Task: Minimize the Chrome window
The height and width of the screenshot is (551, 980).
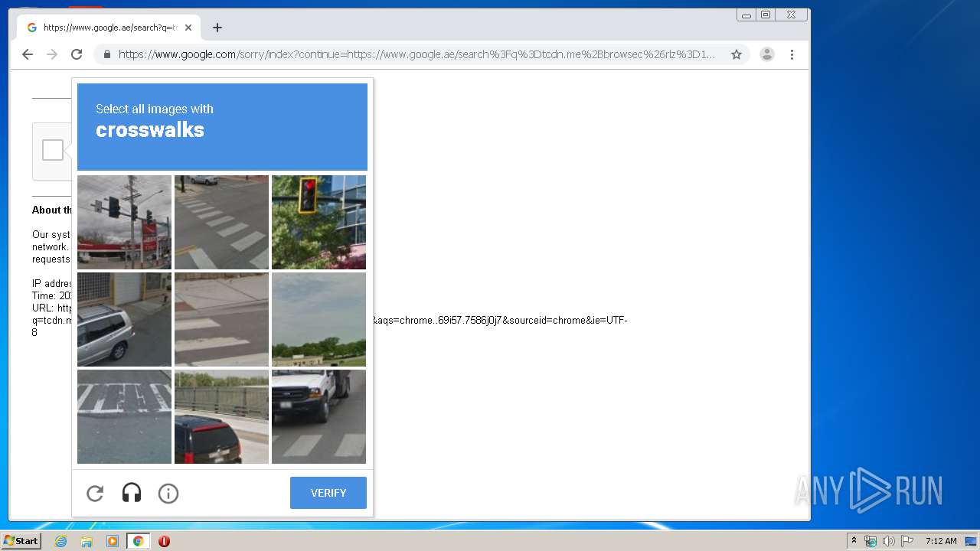Action: click(x=746, y=15)
